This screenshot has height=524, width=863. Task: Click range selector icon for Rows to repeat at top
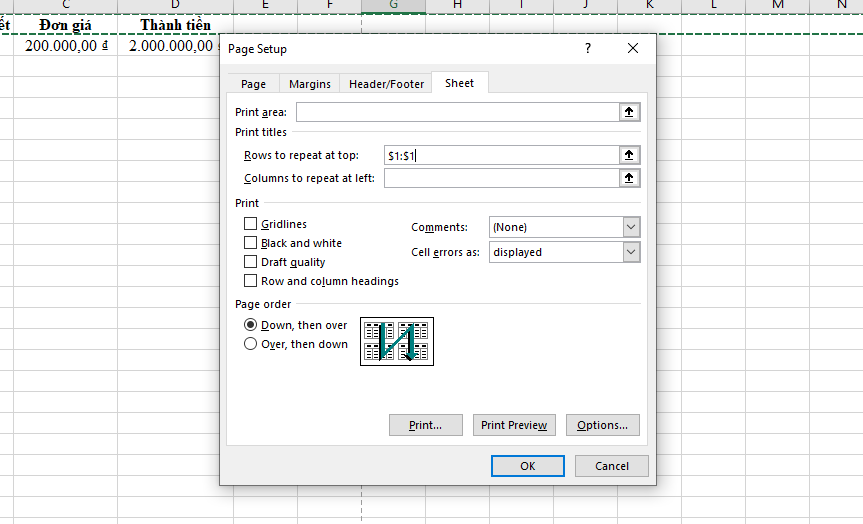click(629, 155)
